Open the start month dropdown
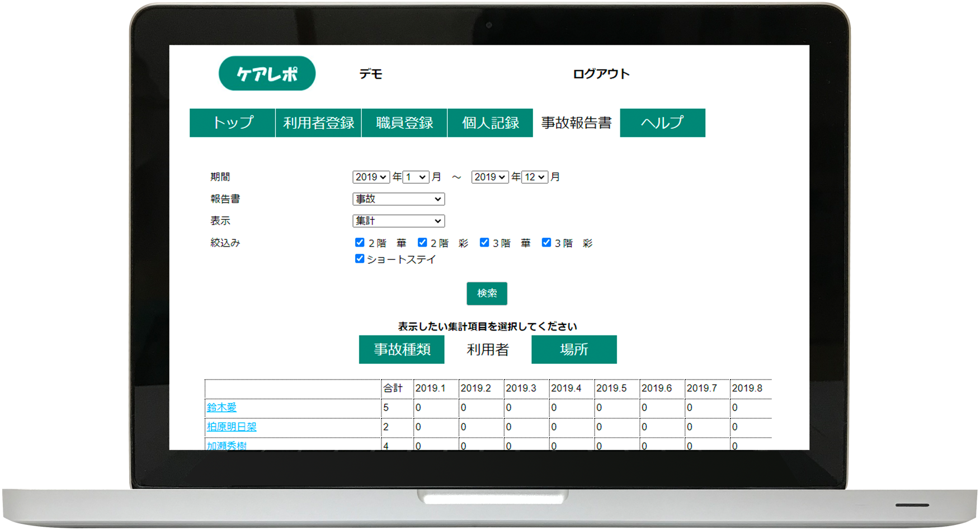 416,177
